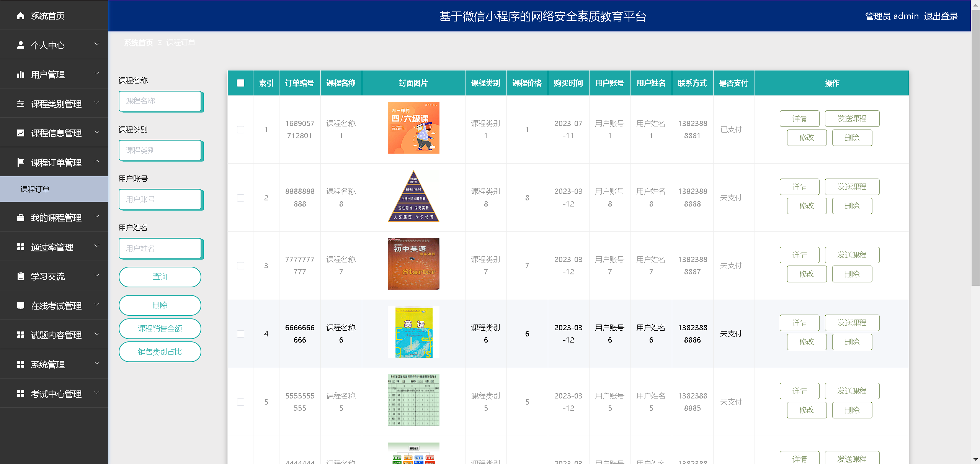Image resolution: width=980 pixels, height=464 pixels.
Task: Click the 查询 search button
Action: pos(160,277)
